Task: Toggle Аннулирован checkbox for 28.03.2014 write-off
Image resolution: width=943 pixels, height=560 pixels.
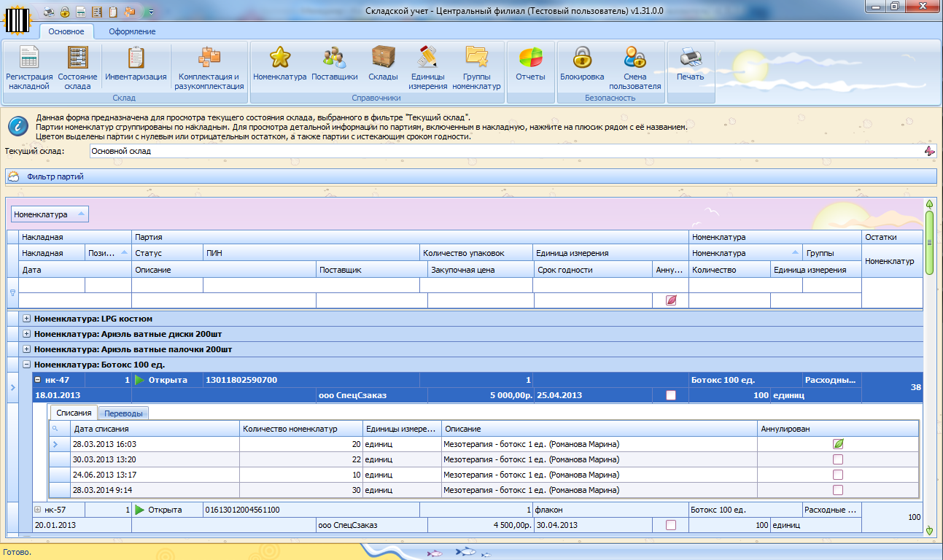Action: (x=838, y=490)
